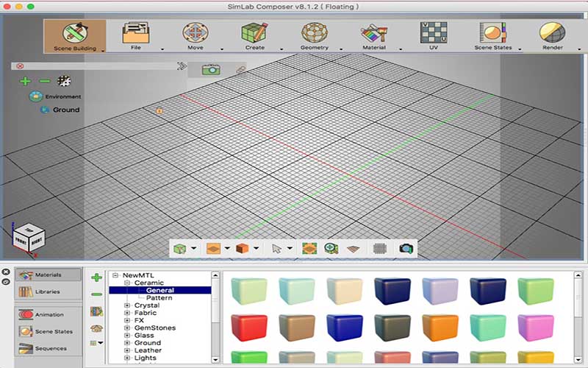588x368 pixels.
Task: Select the Fabric category row
Action: click(x=146, y=313)
